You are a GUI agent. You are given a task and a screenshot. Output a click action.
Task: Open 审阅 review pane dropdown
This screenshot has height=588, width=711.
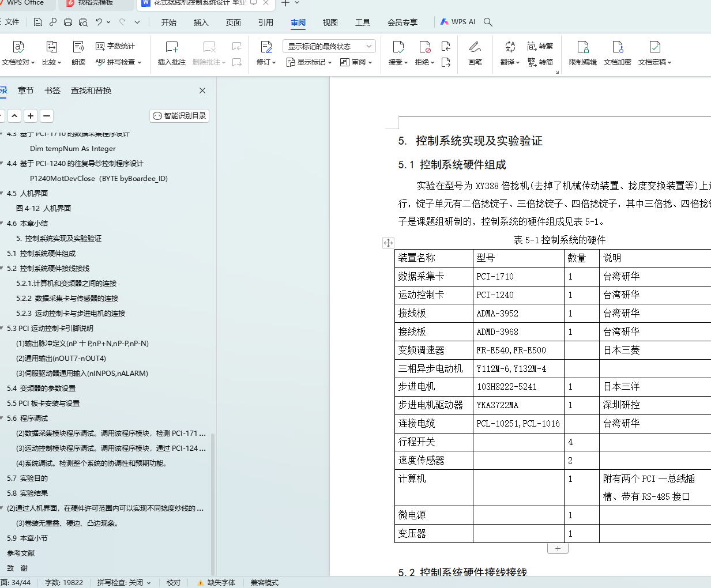coord(356,62)
